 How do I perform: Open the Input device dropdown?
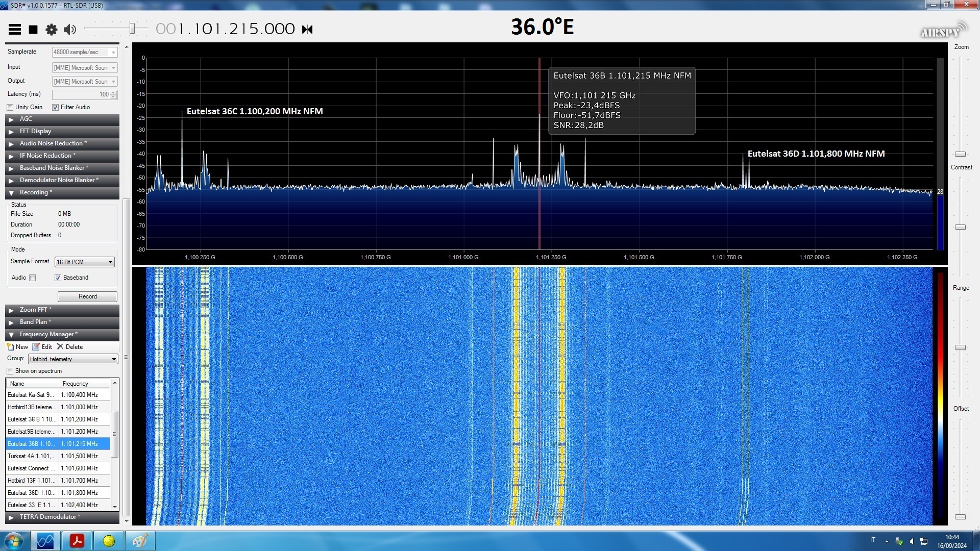pyautogui.click(x=85, y=67)
